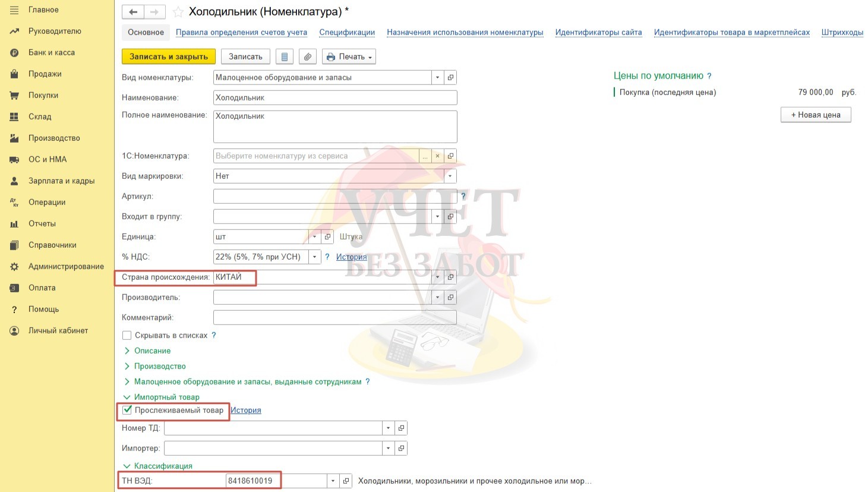Expand the Описание section
The height and width of the screenshot is (492, 868).
[x=152, y=351]
